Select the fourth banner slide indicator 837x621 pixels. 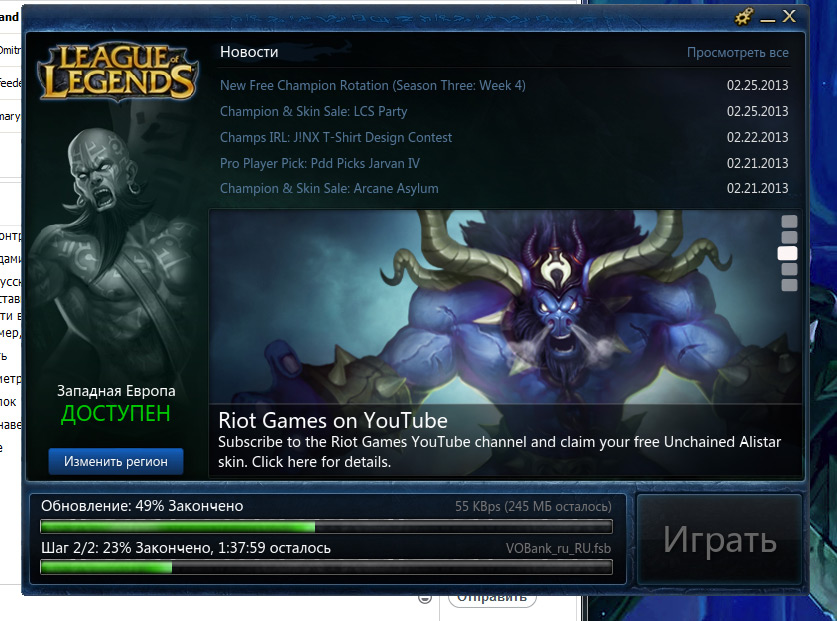pyautogui.click(x=789, y=269)
